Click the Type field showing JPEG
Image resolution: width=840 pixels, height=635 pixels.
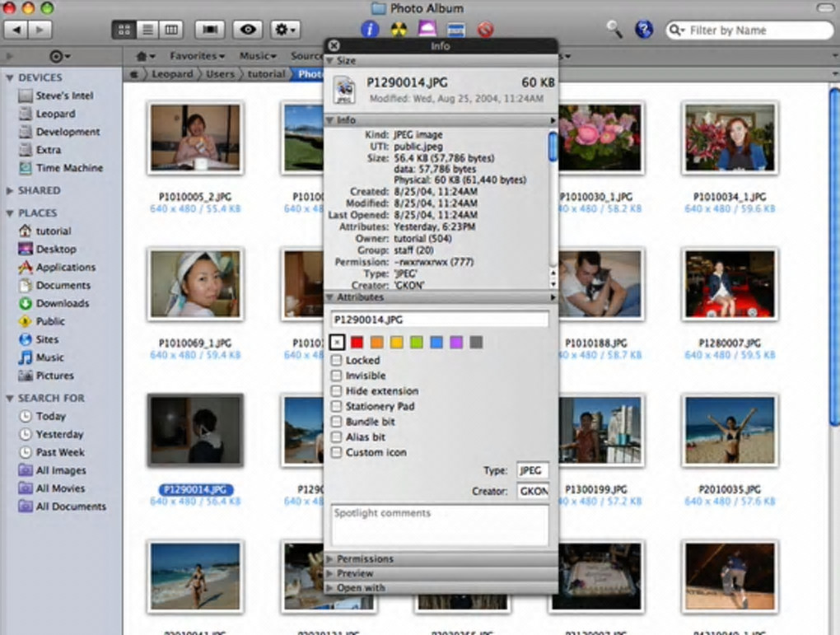click(533, 470)
